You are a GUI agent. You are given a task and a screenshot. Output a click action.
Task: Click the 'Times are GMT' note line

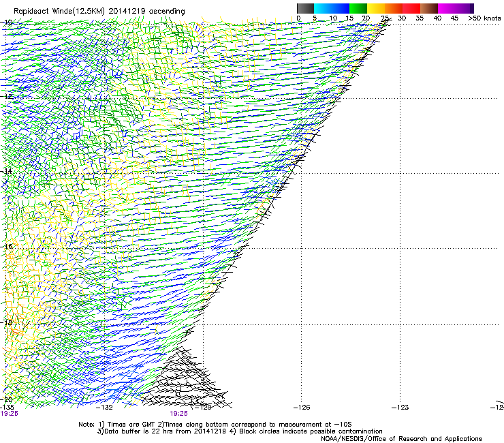tap(215, 425)
